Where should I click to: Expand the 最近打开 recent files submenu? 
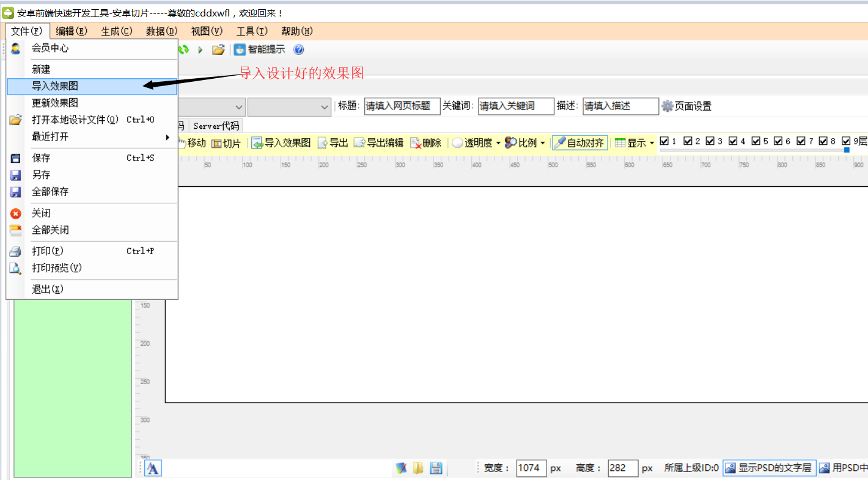pos(92,137)
